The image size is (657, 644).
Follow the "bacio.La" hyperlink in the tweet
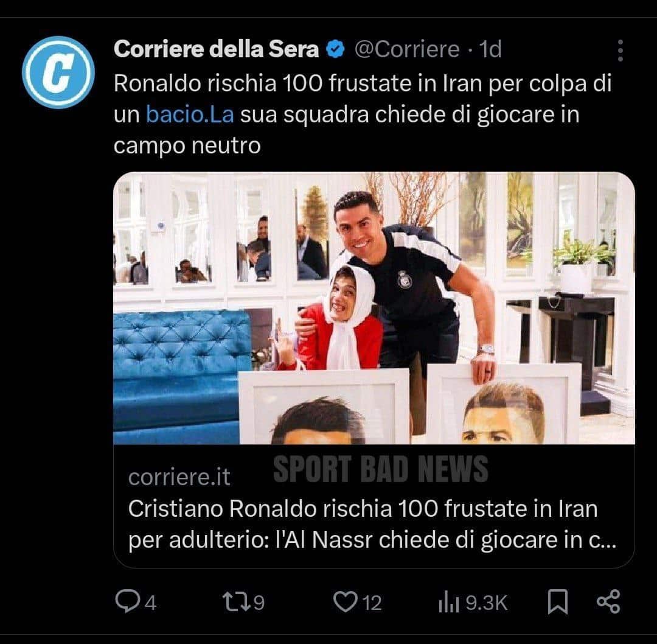click(190, 114)
